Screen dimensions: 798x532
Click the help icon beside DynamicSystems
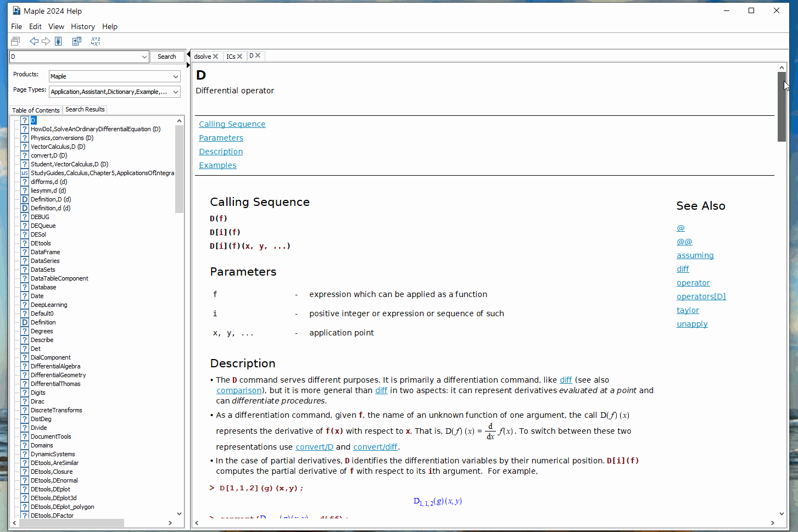pos(25,454)
